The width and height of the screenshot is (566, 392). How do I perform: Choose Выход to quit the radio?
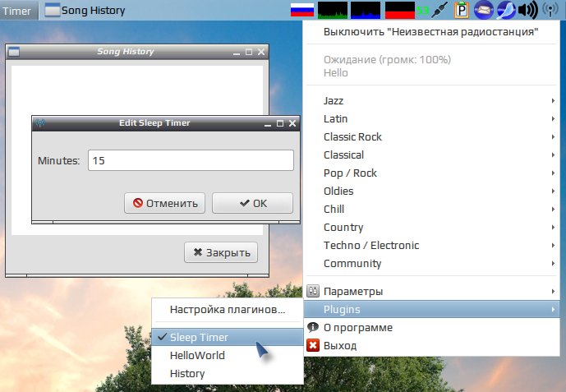pyautogui.click(x=431, y=345)
